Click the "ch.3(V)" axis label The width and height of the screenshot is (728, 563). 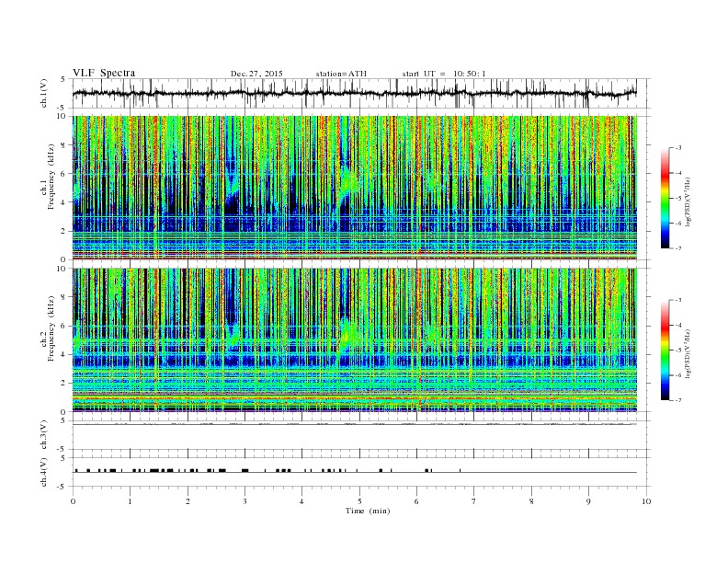click(x=44, y=435)
